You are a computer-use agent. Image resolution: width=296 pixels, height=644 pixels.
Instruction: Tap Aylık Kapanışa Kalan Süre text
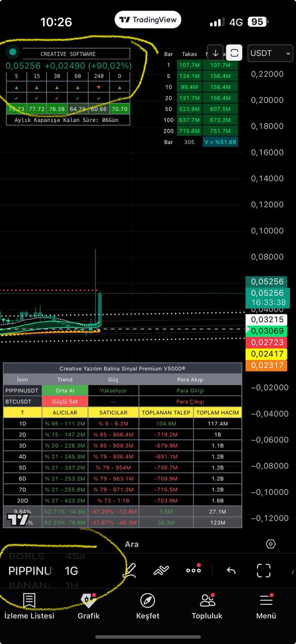tap(68, 120)
